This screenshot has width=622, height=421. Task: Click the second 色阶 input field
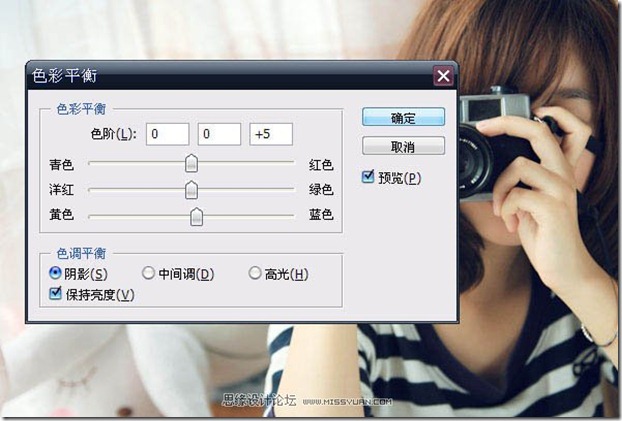(219, 134)
